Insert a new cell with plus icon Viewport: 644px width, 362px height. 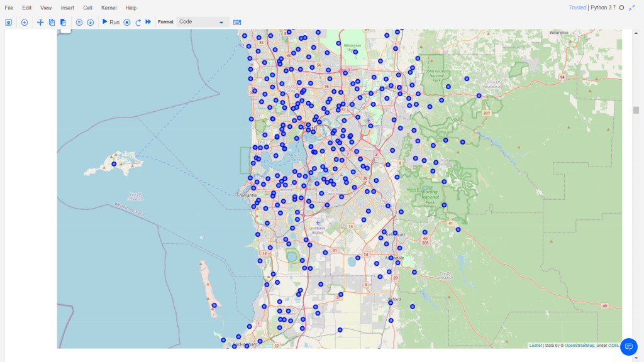25,22
